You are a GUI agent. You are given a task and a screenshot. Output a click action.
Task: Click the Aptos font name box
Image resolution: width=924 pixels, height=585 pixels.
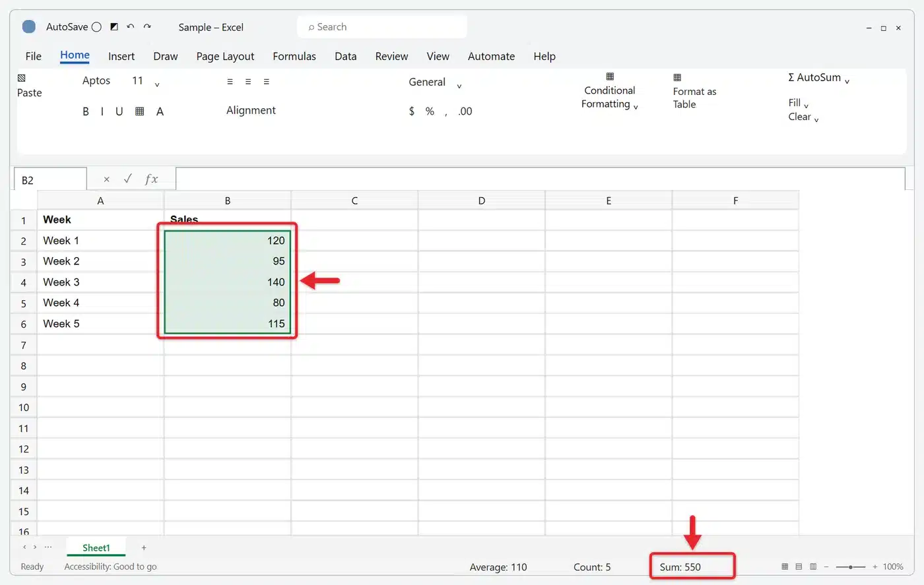point(96,80)
